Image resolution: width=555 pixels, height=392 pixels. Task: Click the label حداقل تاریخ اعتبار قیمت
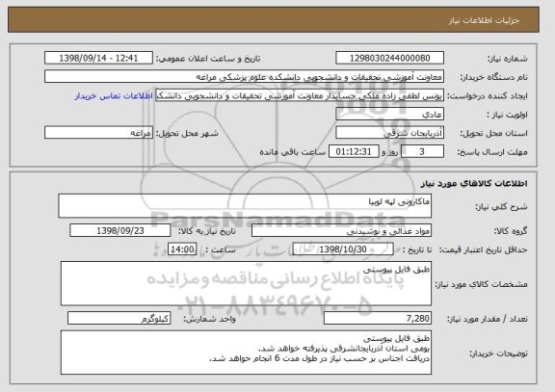click(x=484, y=249)
